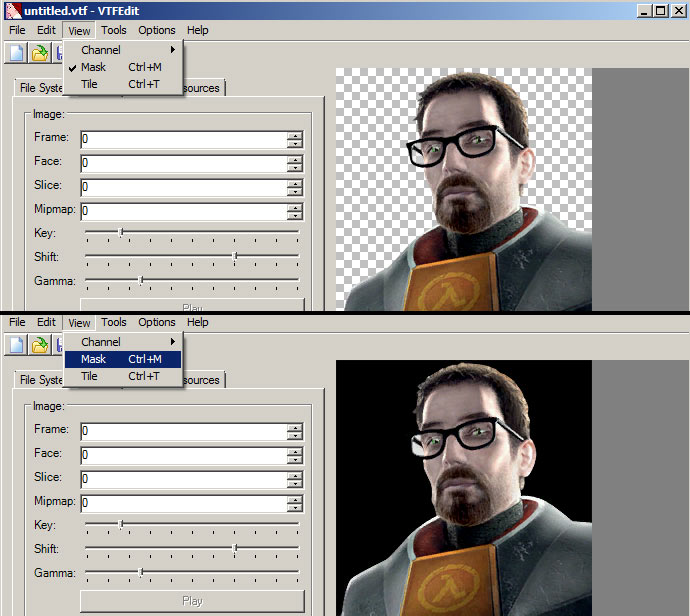Click the VTFEdit app icon in title bar

coord(13,10)
